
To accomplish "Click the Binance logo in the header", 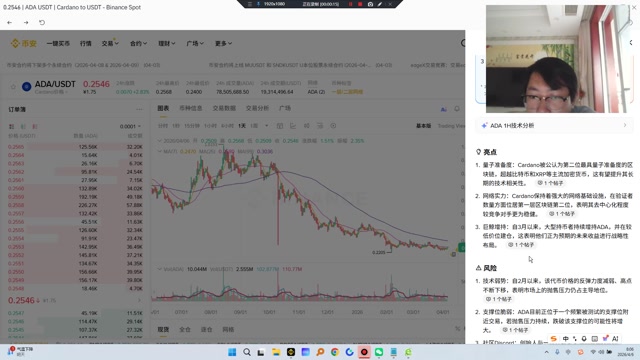I will click(x=23, y=43).
